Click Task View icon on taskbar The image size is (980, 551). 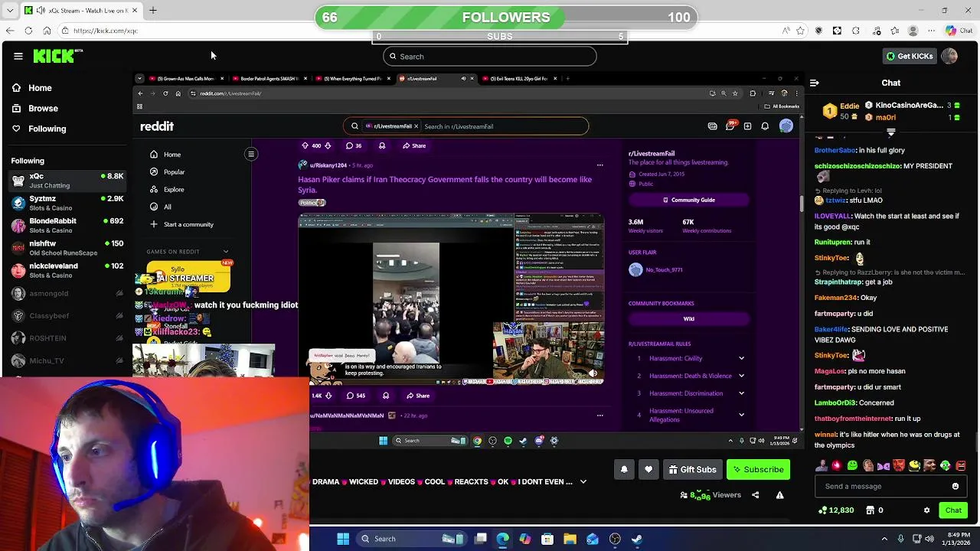(x=480, y=539)
